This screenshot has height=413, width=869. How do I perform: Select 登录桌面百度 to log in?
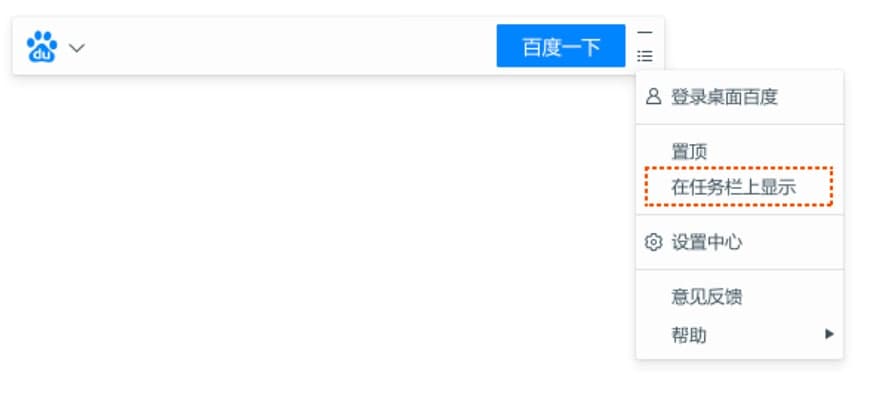[x=724, y=97]
